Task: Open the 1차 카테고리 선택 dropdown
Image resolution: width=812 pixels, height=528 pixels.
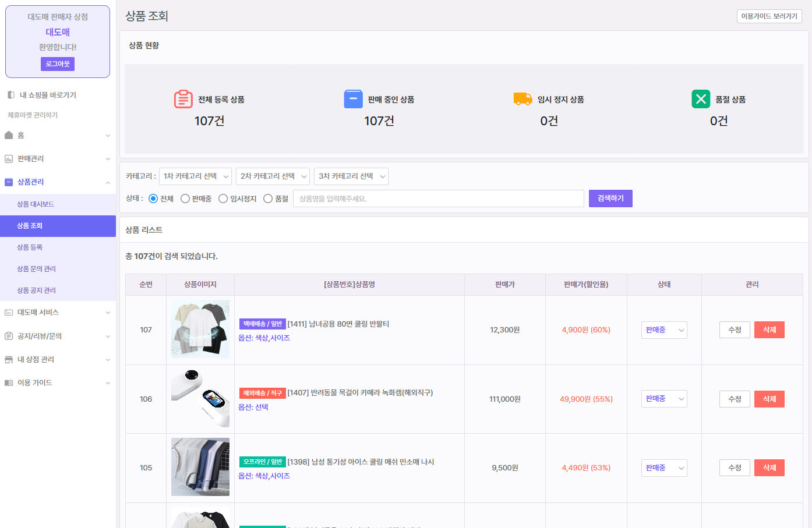Action: click(x=195, y=176)
